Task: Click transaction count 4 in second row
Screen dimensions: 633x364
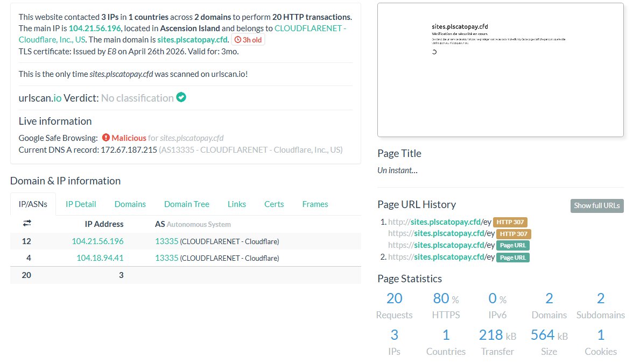Action: [29, 258]
